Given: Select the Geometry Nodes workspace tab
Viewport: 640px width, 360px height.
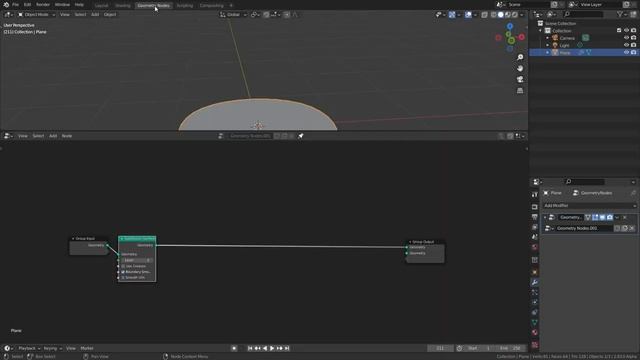Looking at the screenshot, I should point(153,6).
